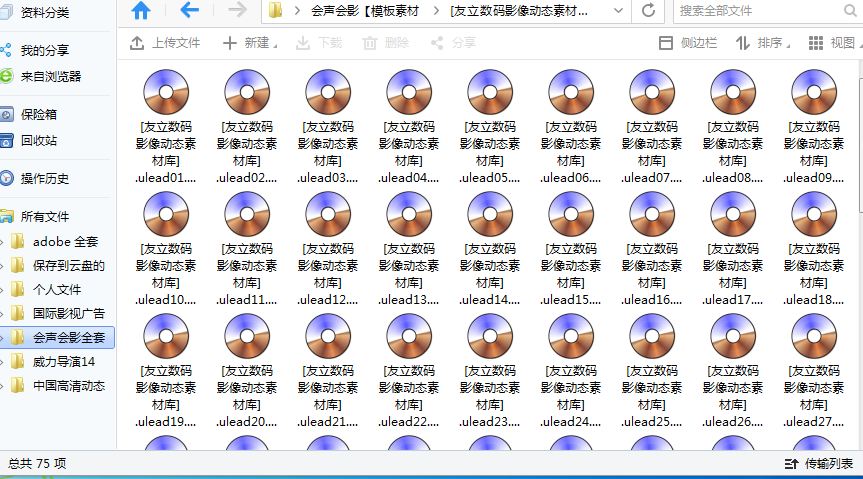
Task: Select the ulead16 disc image file
Action: (652, 248)
